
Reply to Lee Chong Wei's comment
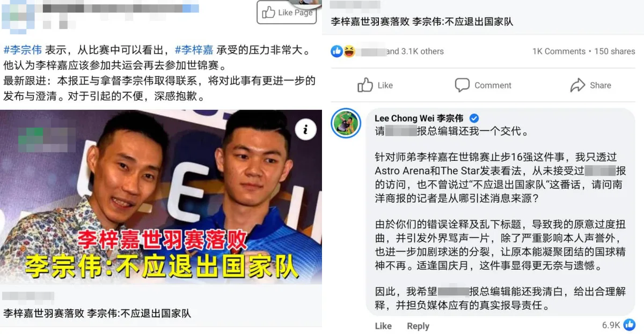(418, 326)
